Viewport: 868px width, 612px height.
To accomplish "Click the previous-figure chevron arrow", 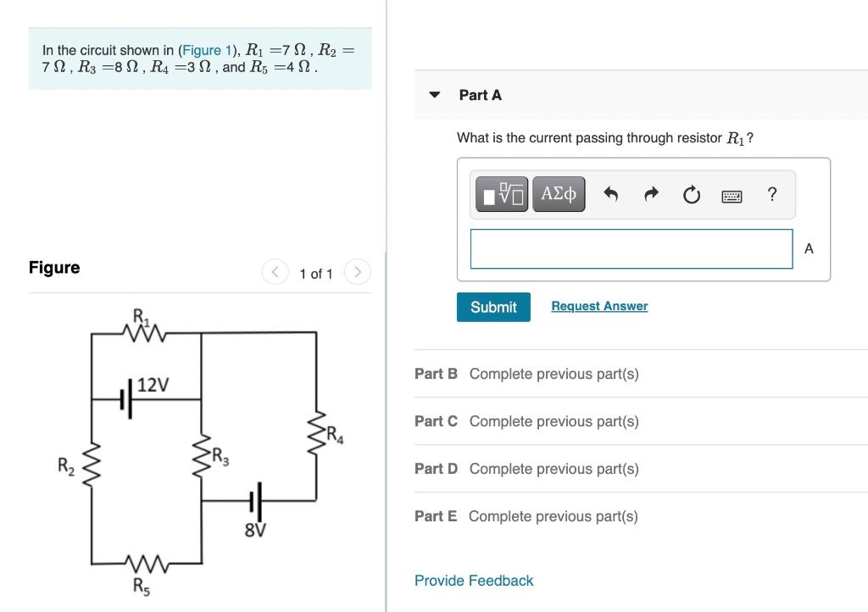I will pos(275,272).
